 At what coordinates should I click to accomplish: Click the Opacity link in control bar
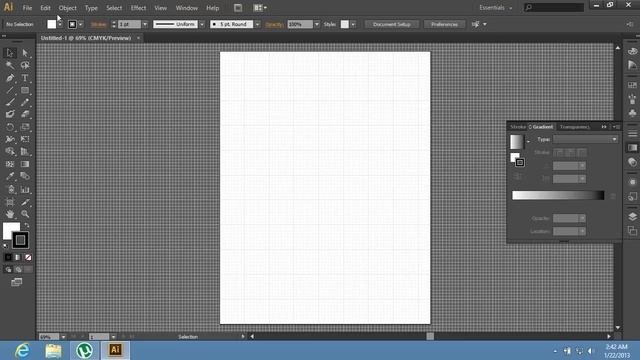point(274,24)
